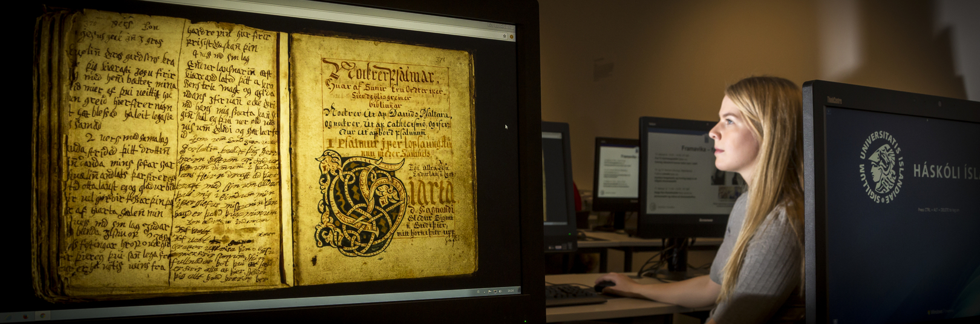Image resolution: width=980 pixels, height=324 pixels.
Task: Open Firefox from the taskbar
Action: (25, 316)
